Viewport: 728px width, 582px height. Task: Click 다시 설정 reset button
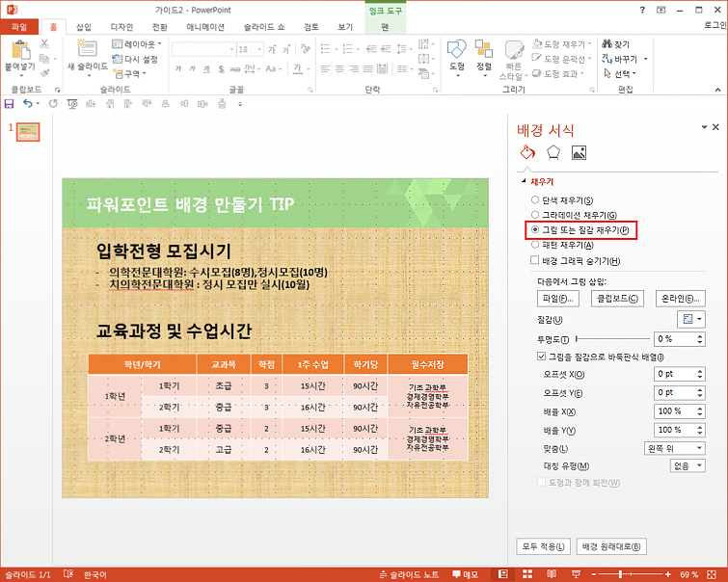[x=136, y=59]
